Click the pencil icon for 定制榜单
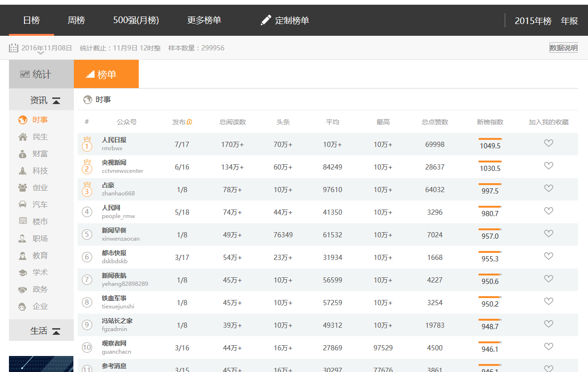Viewport: 588px width, 372px height. [266, 20]
